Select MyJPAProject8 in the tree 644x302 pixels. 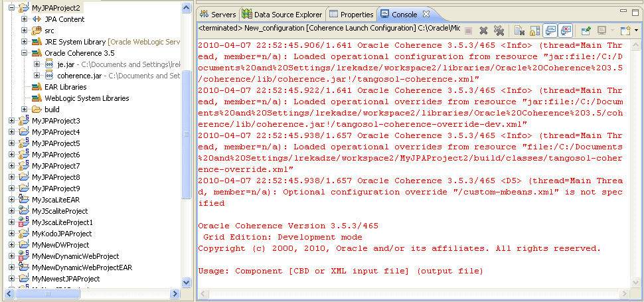click(x=56, y=177)
